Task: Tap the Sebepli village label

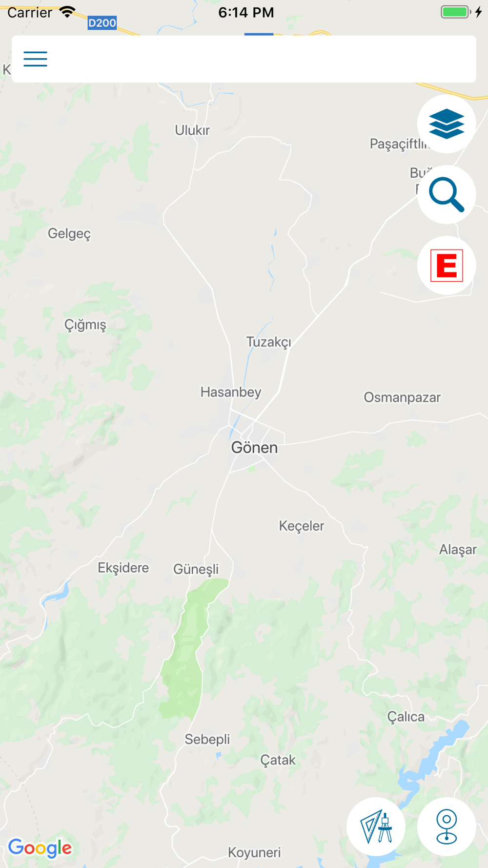Action: point(207,739)
